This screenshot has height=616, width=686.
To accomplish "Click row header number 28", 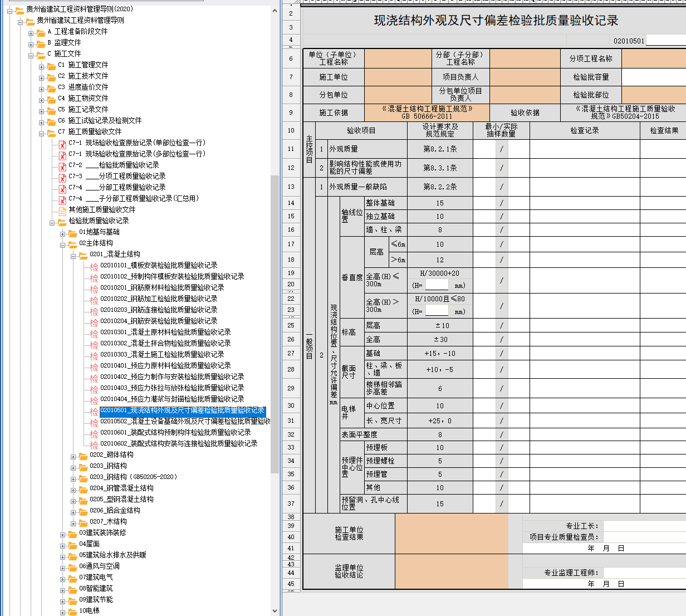I will pos(291,369).
